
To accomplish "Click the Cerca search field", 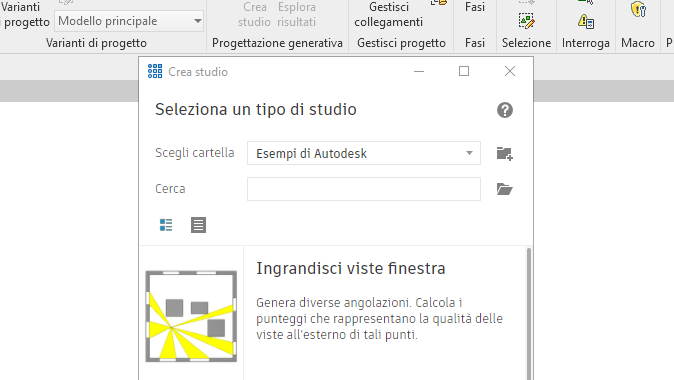I will point(364,189).
